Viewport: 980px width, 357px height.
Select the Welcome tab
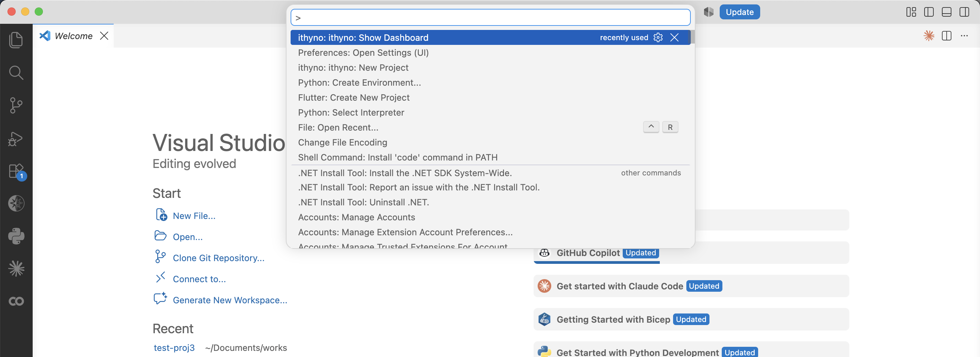pyautogui.click(x=73, y=36)
